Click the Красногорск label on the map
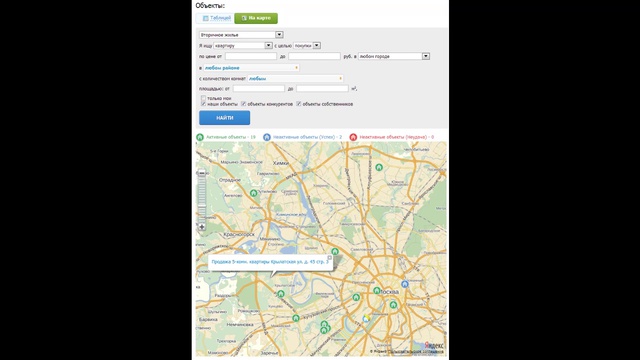 tap(239, 234)
